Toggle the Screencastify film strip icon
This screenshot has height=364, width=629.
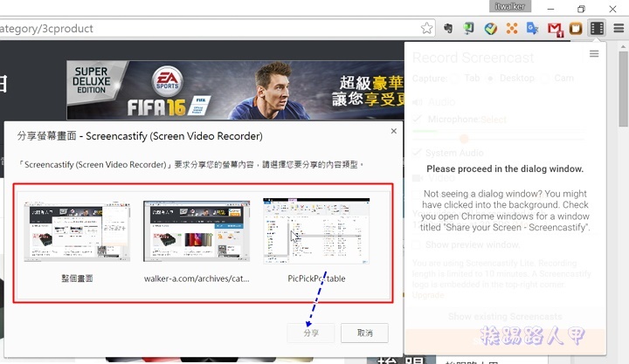(597, 28)
